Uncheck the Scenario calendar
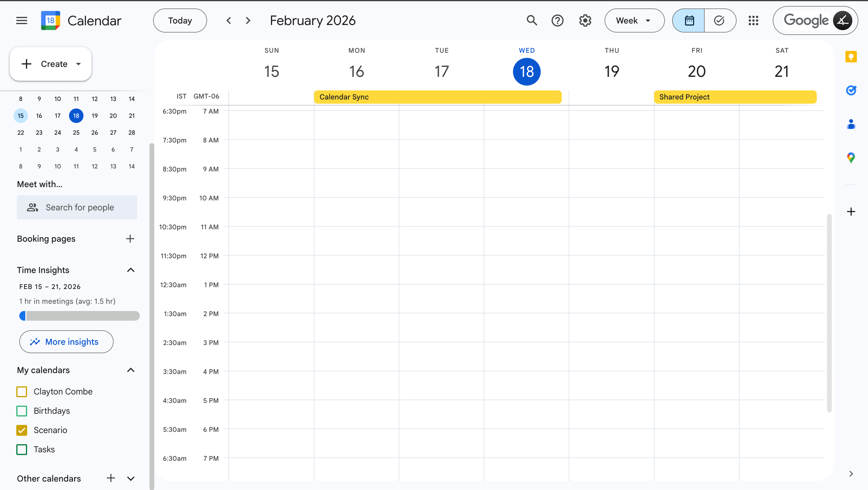868x490 pixels. point(22,430)
